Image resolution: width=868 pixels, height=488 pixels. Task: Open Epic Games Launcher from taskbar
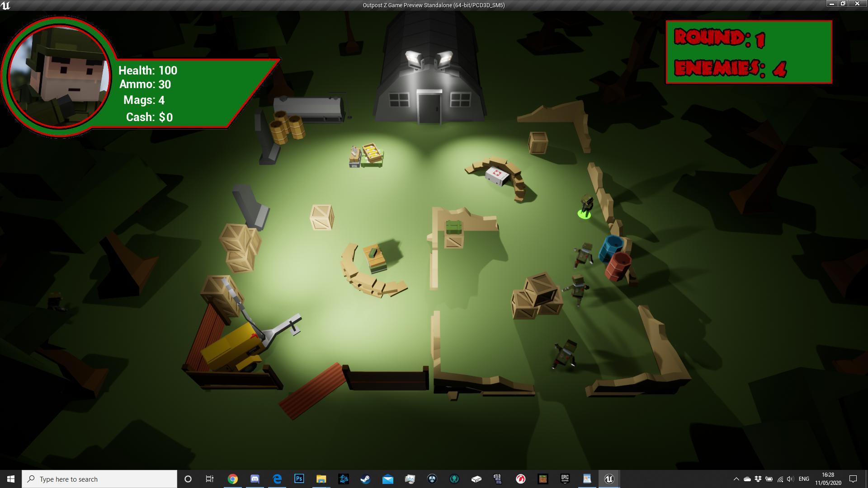(565, 479)
